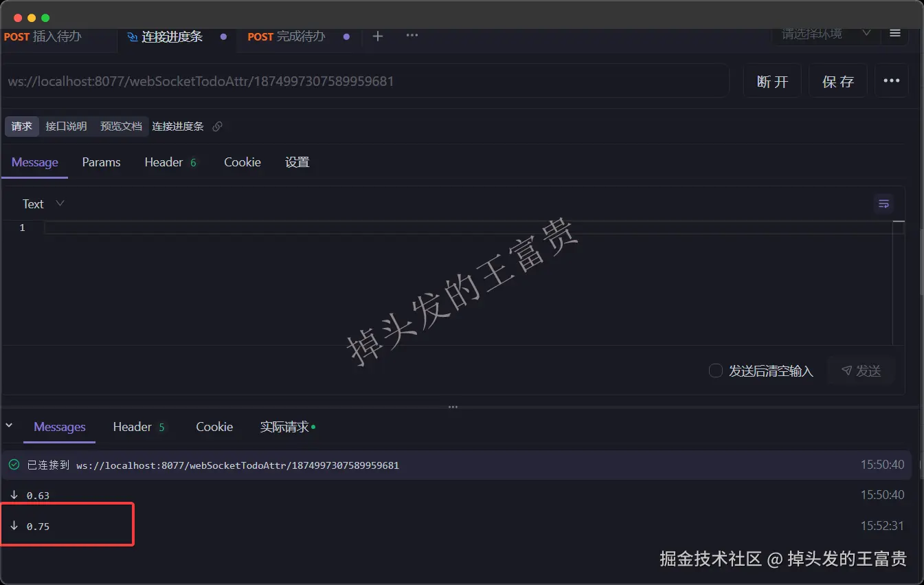Click the 断开 disconnect button
This screenshot has width=924, height=585.
[x=772, y=80]
